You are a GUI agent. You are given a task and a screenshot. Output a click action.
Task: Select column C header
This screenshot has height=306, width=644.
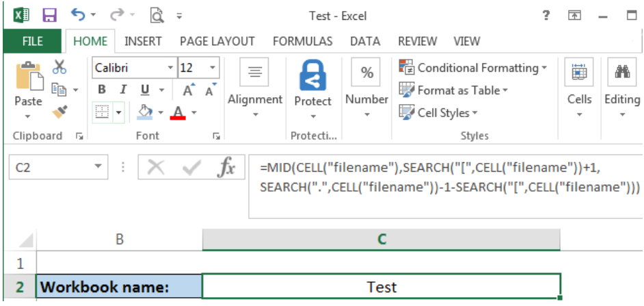pos(381,240)
